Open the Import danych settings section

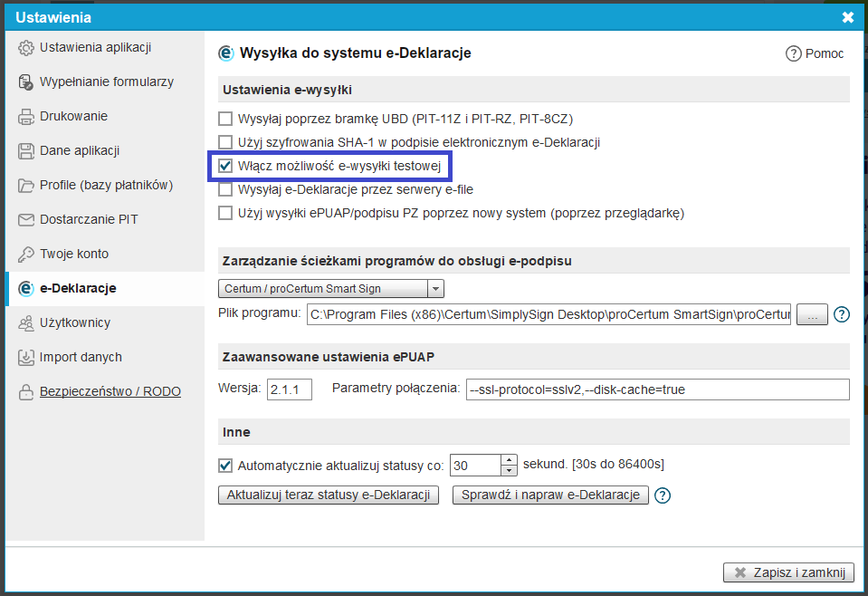tap(80, 358)
